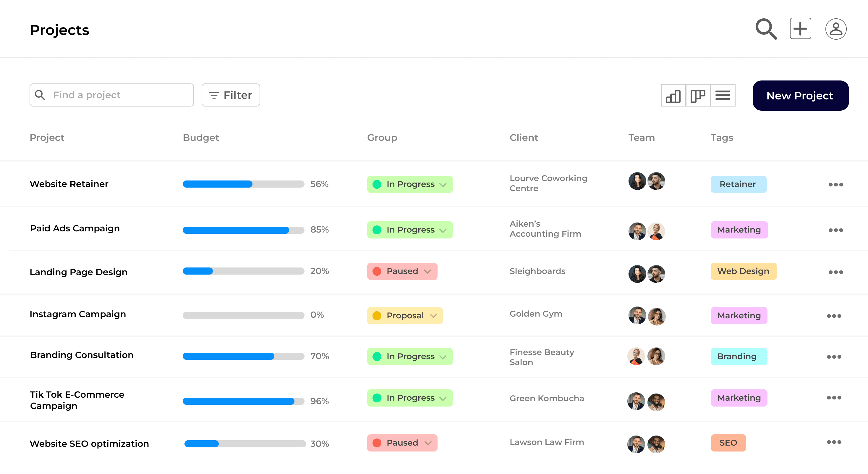The height and width of the screenshot is (474, 868).
Task: Click the search magnifier icon in header
Action: 766,29
